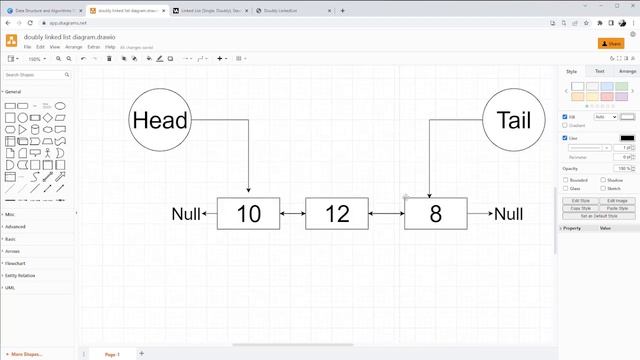Screen dimensions: 640x360
Task: Toggle fullscreen icon above format panel
Action: (619, 59)
